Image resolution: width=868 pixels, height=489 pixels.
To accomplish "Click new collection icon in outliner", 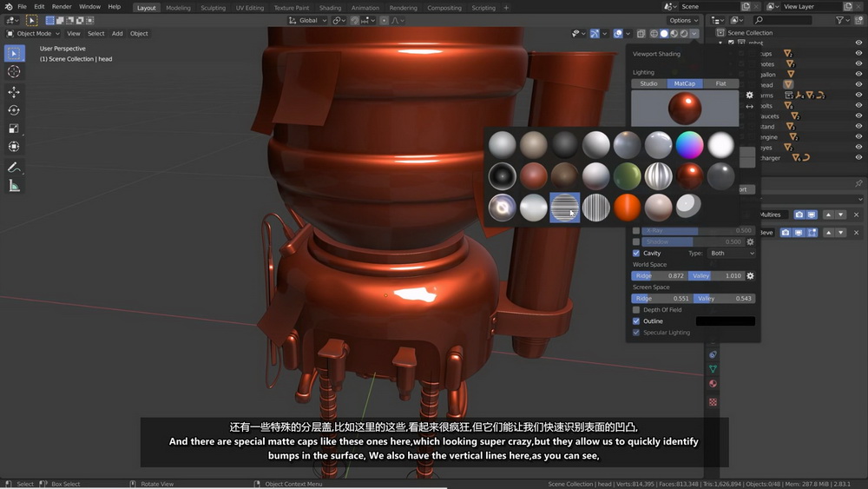I will click(859, 21).
